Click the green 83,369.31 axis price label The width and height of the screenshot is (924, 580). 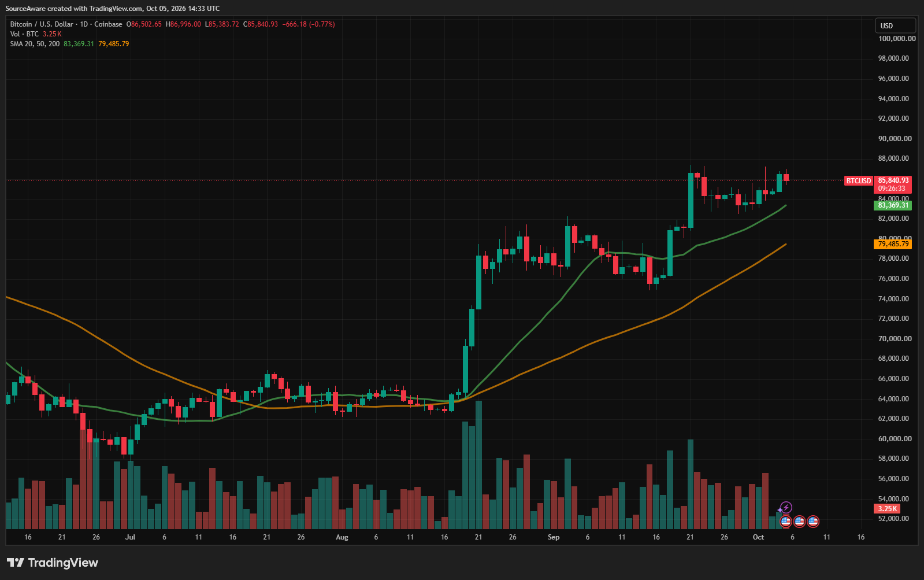click(x=893, y=205)
